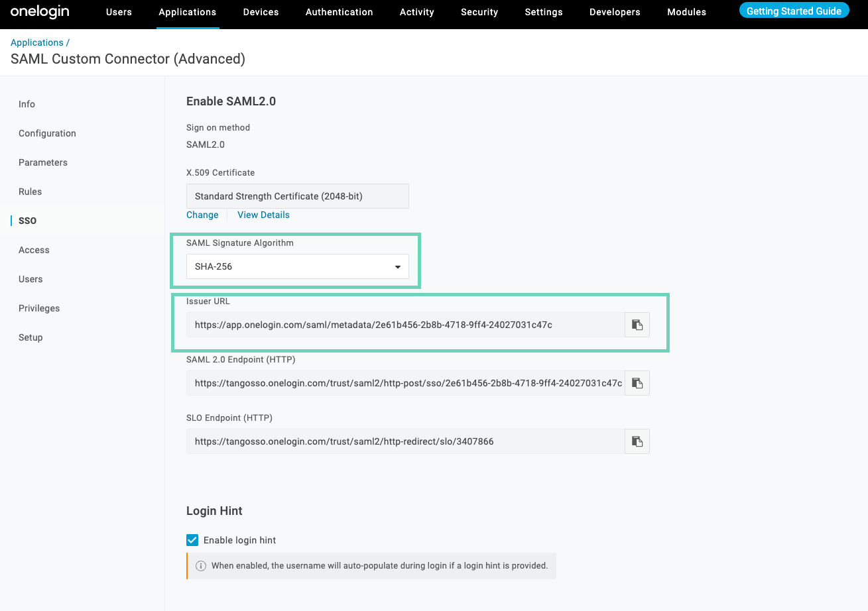
Task: Open the Developers top navigation menu
Action: pyautogui.click(x=615, y=12)
